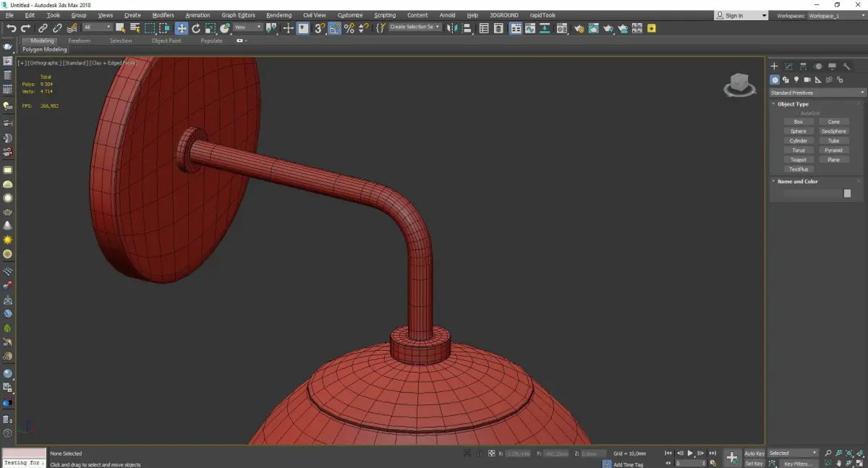Open the Modify panel tab icon
Viewport: 868px width, 468px height.
click(788, 67)
